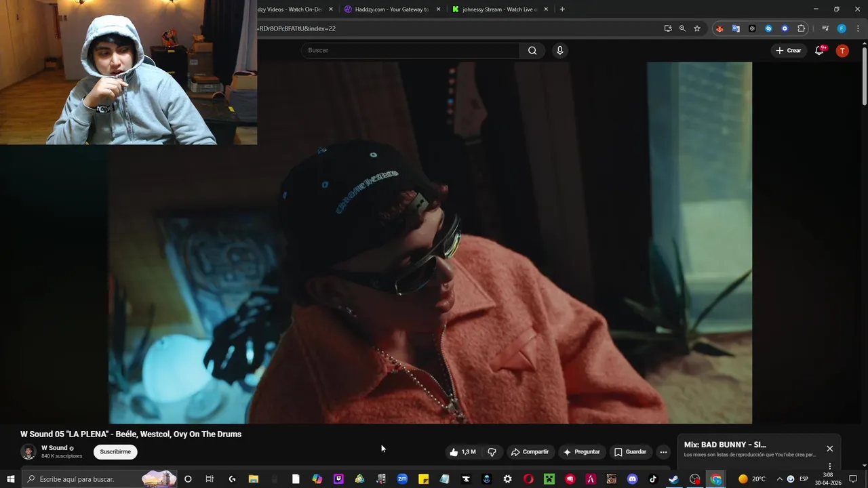Open the Chrome three-dot menu
Image resolution: width=868 pixels, height=488 pixels.
click(857, 28)
